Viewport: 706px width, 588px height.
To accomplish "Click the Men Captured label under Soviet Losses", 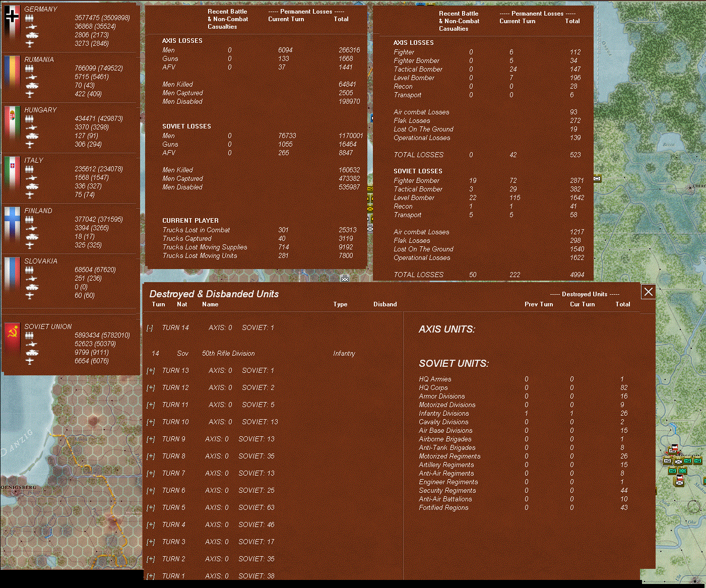I will (x=182, y=179).
